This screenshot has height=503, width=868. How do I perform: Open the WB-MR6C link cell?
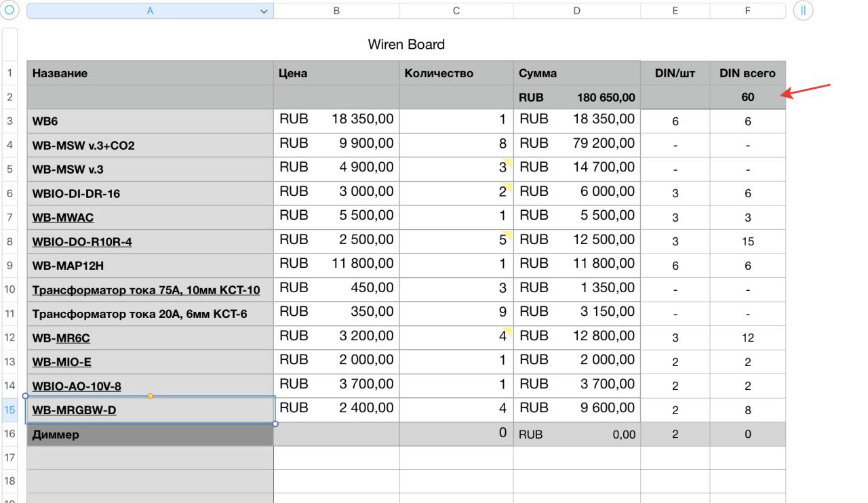point(151,338)
